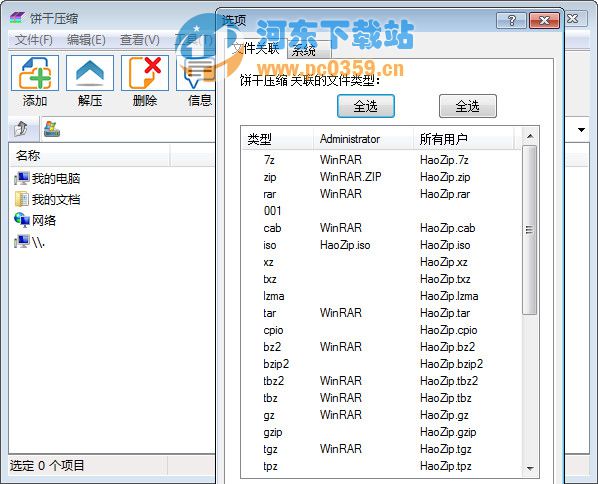Viewport: 598px width, 484px height.
Task: Select the txz type row
Action: point(381,279)
